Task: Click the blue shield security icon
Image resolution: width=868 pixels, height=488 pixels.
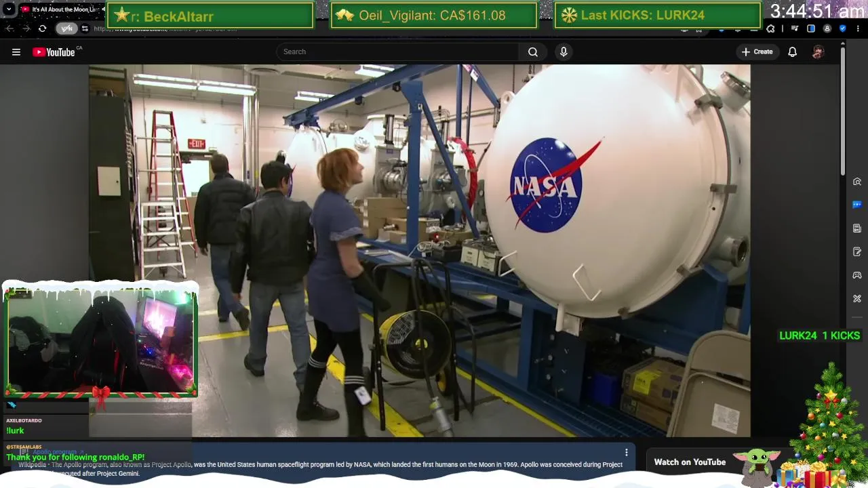Action: (843, 28)
